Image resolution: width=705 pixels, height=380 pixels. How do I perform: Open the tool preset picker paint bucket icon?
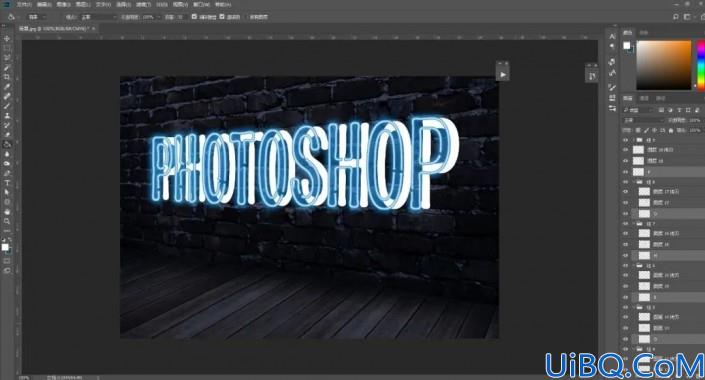[11, 17]
